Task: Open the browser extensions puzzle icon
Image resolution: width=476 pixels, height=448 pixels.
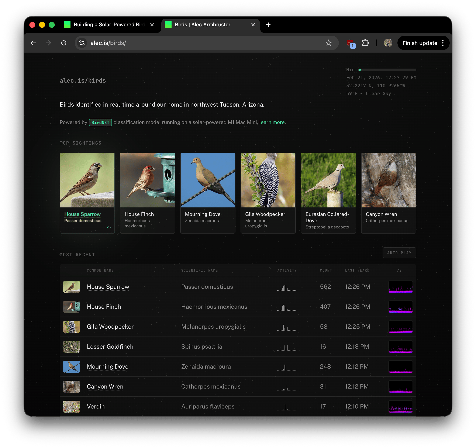Action: [x=365, y=43]
